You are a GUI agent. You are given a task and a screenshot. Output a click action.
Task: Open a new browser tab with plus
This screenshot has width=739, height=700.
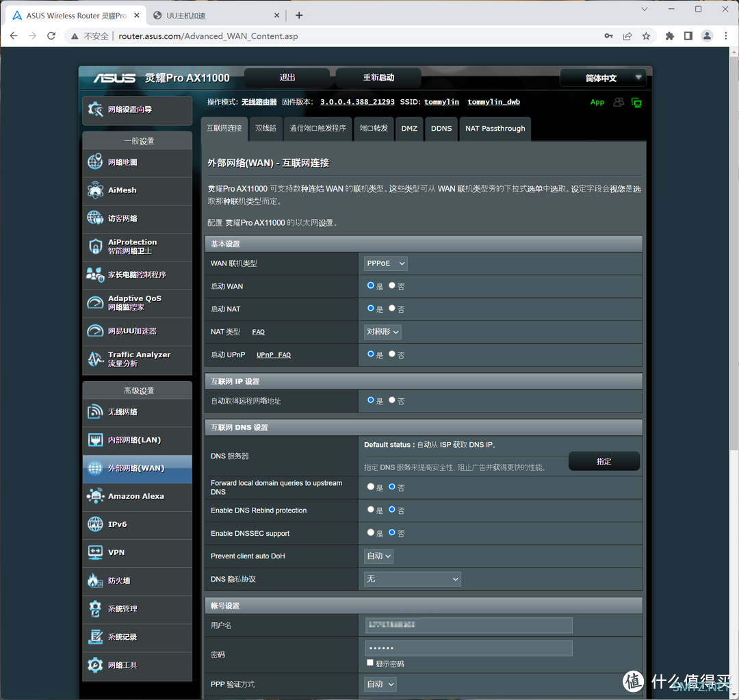click(x=299, y=16)
